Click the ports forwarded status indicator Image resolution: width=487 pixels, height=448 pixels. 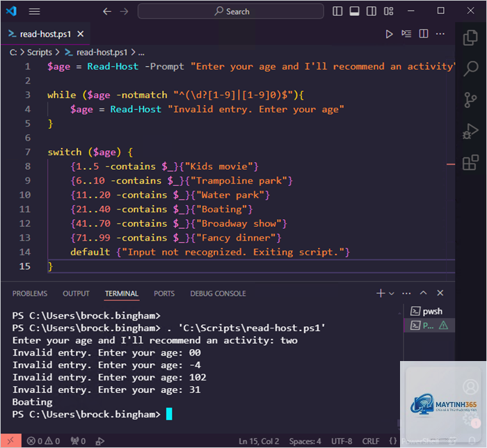(78, 441)
